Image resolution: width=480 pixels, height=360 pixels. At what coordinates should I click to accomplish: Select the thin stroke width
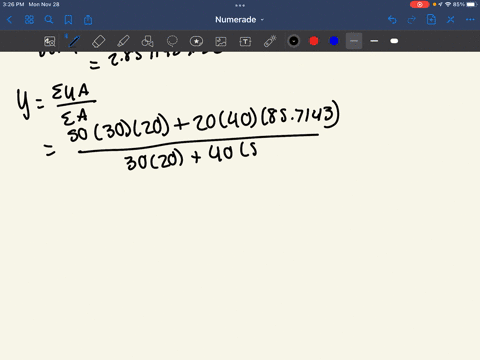pyautogui.click(x=354, y=41)
